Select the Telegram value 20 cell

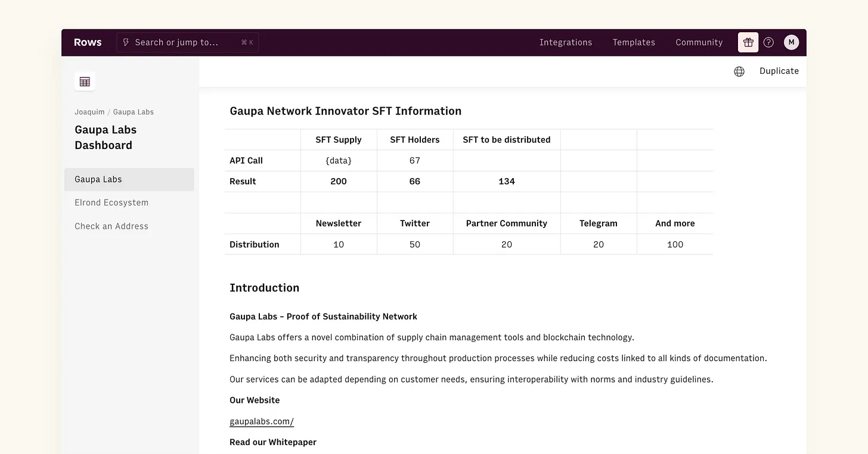tap(599, 244)
